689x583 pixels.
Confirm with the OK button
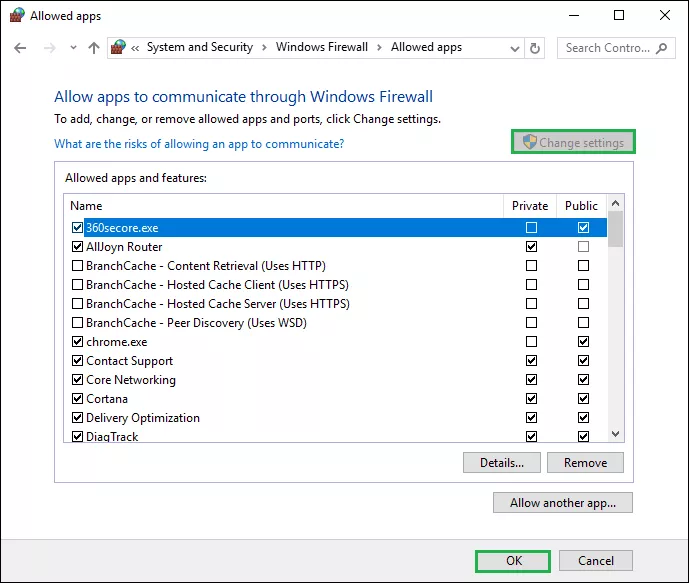(513, 561)
